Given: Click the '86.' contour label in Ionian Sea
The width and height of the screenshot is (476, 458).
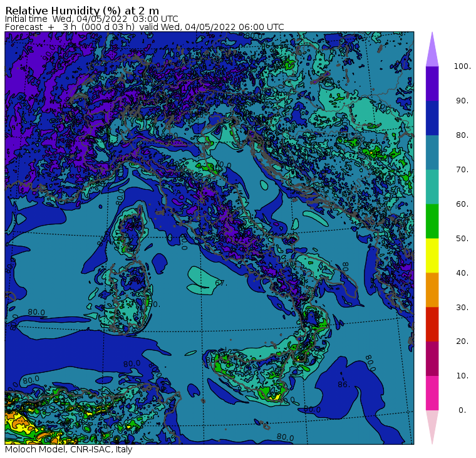Looking at the screenshot, I should tap(344, 385).
